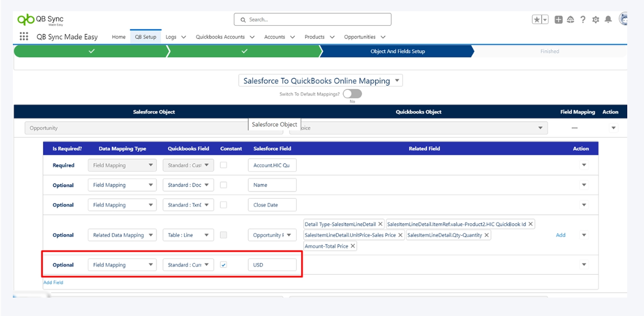Open the Setup gear icon
Viewport: 644px width, 316px height.
point(595,20)
